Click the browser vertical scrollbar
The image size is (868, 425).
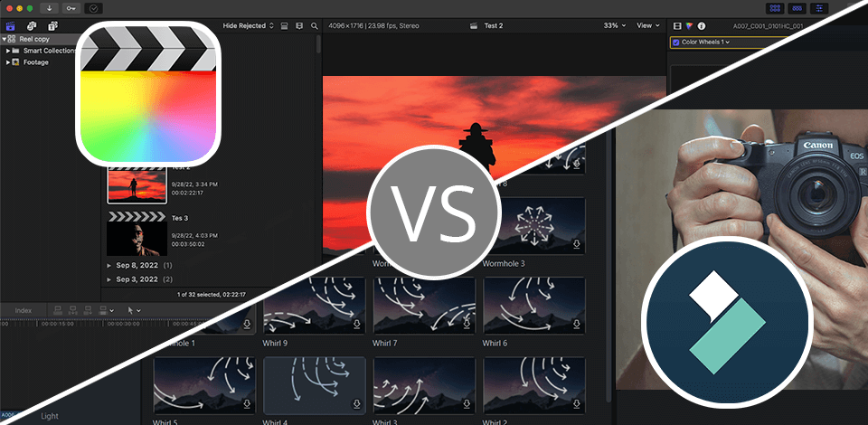[x=318, y=43]
